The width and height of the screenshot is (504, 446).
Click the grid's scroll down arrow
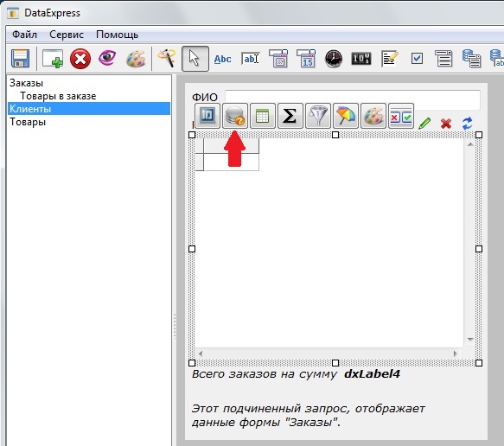coord(470,340)
